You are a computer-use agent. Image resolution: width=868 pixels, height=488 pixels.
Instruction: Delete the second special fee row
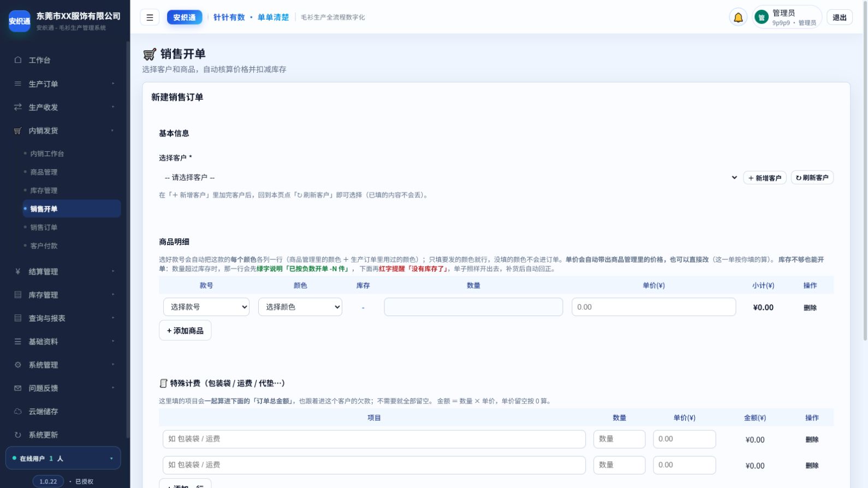tap(812, 466)
